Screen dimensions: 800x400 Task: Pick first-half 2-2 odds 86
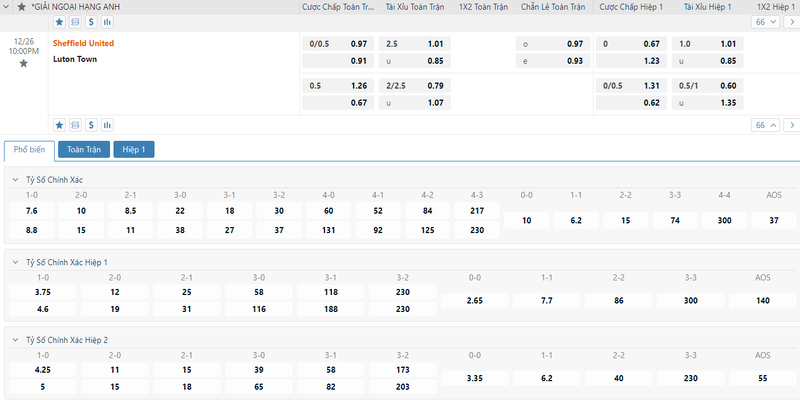coord(619,301)
